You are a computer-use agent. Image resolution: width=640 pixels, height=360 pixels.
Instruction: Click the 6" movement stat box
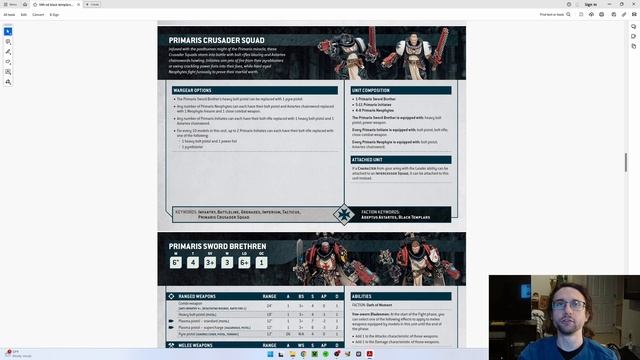coord(176,262)
